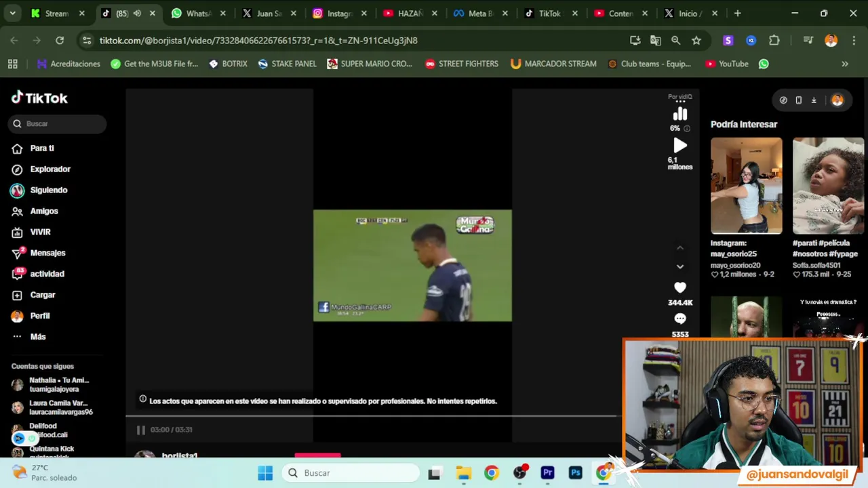
Task: Open the zoom magnifier icon in address bar
Action: point(676,41)
